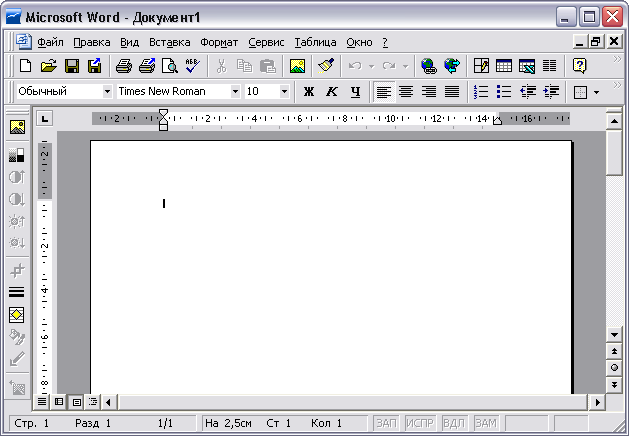Click the Insert Table icon
Viewport: 629px width, 436px height.
click(504, 66)
